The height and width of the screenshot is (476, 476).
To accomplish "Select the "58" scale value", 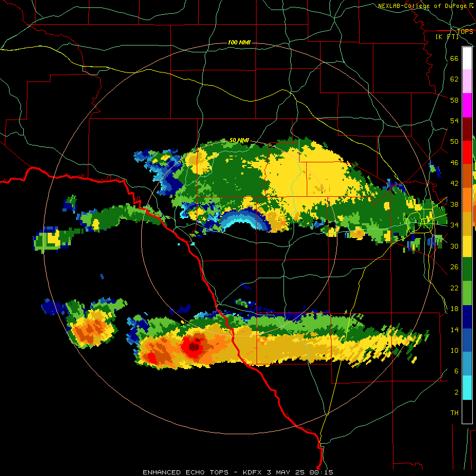I will tap(454, 100).
